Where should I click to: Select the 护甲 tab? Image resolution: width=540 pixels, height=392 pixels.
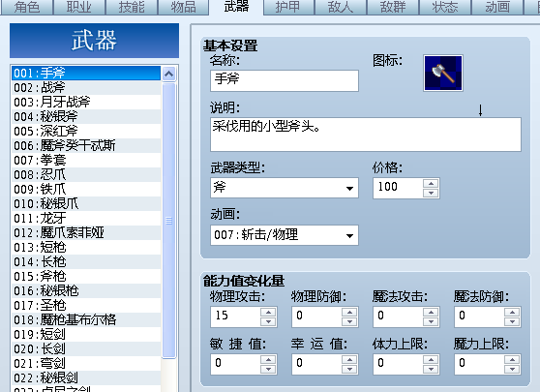(x=288, y=7)
